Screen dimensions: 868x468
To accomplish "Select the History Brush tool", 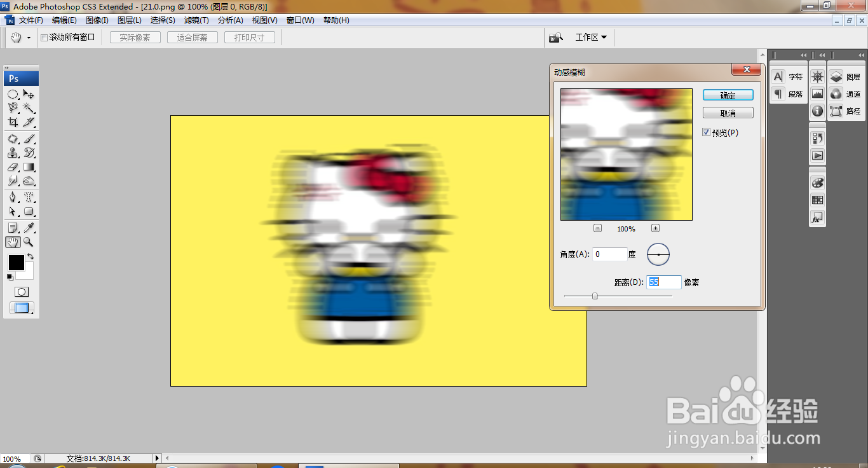I will pos(29,153).
